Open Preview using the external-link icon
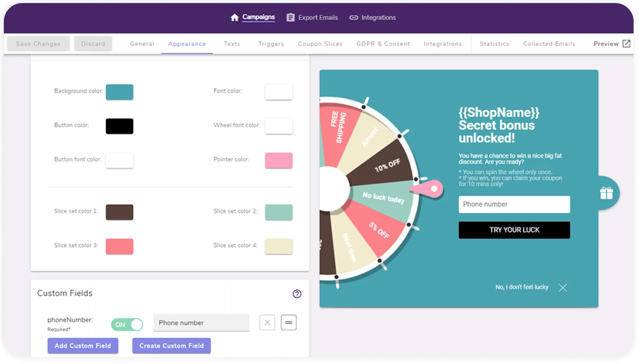 tap(627, 43)
